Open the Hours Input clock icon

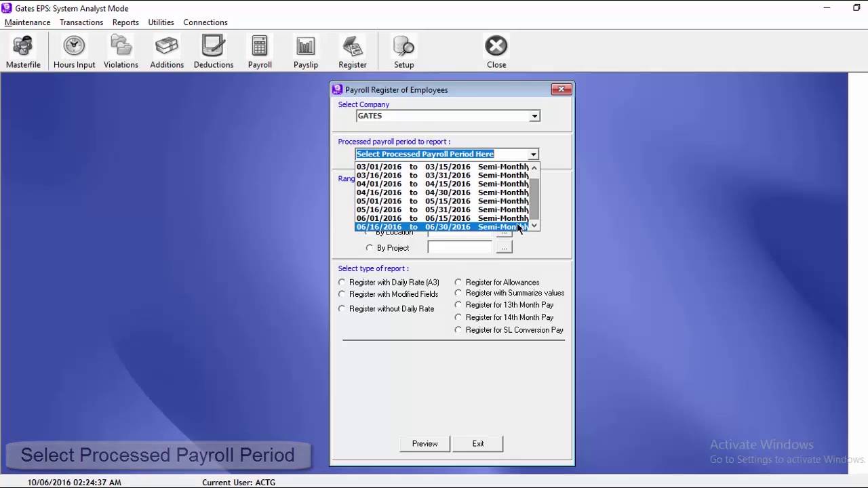click(74, 52)
